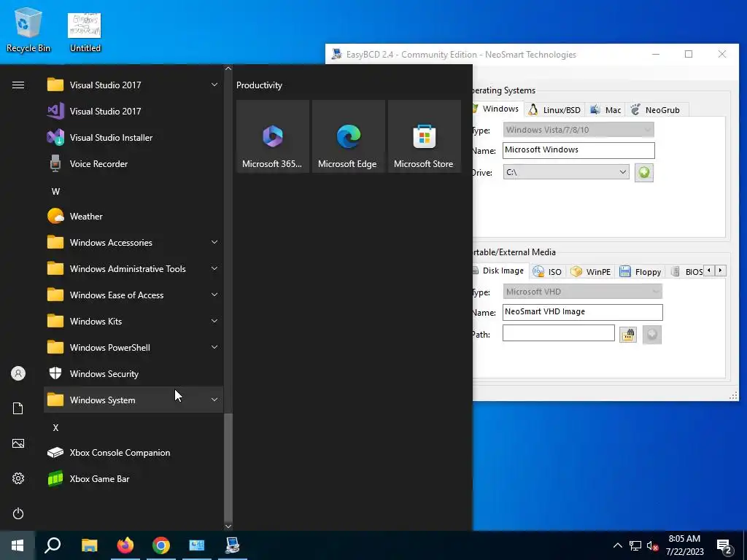
Task: Click the hamburger menu in Start
Action: (x=18, y=85)
